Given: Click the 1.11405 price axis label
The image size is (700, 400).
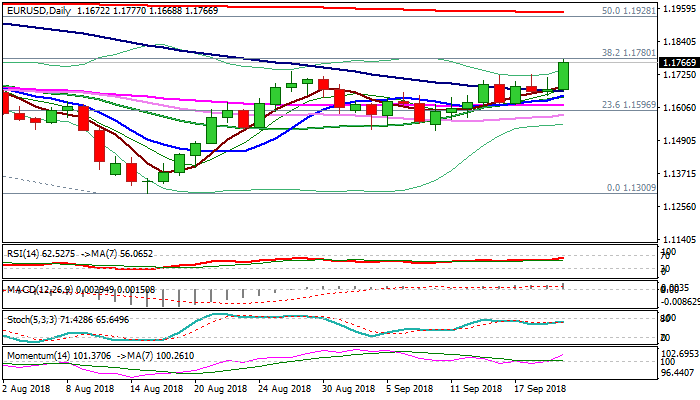Looking at the screenshot, I should [675, 240].
